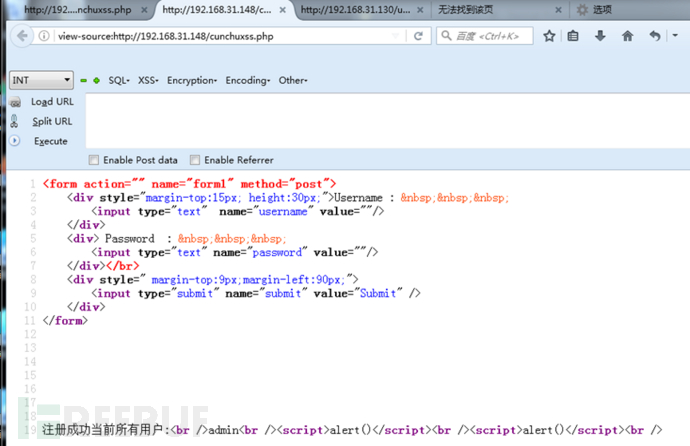Reload the page with the refresh icon
Image resolution: width=690 pixels, height=446 pixels.
point(418,36)
